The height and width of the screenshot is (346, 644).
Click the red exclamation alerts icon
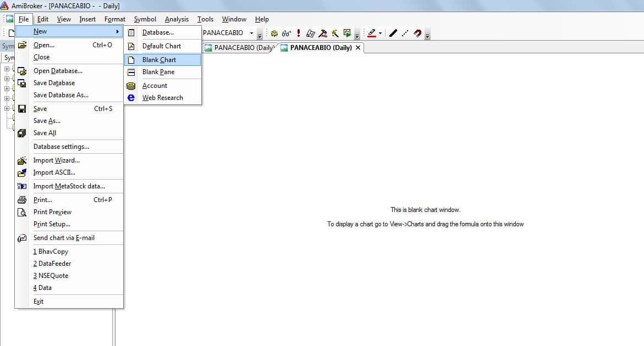(x=298, y=33)
